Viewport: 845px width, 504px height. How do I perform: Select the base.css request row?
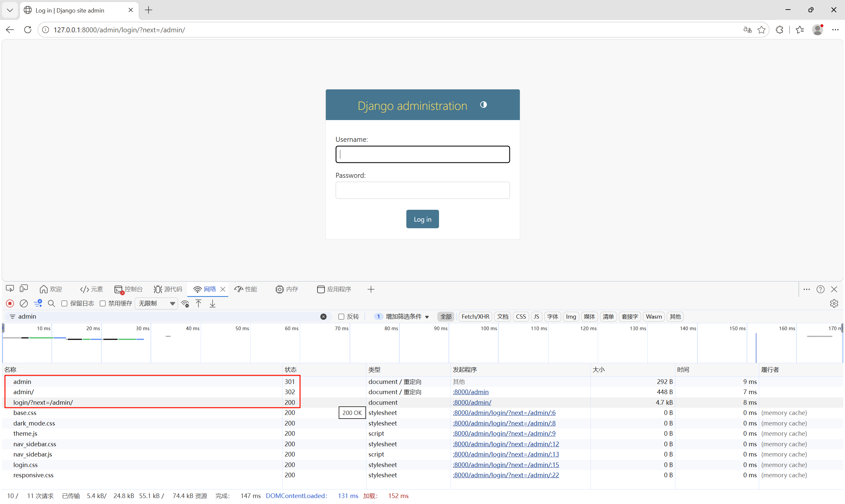[422, 413]
